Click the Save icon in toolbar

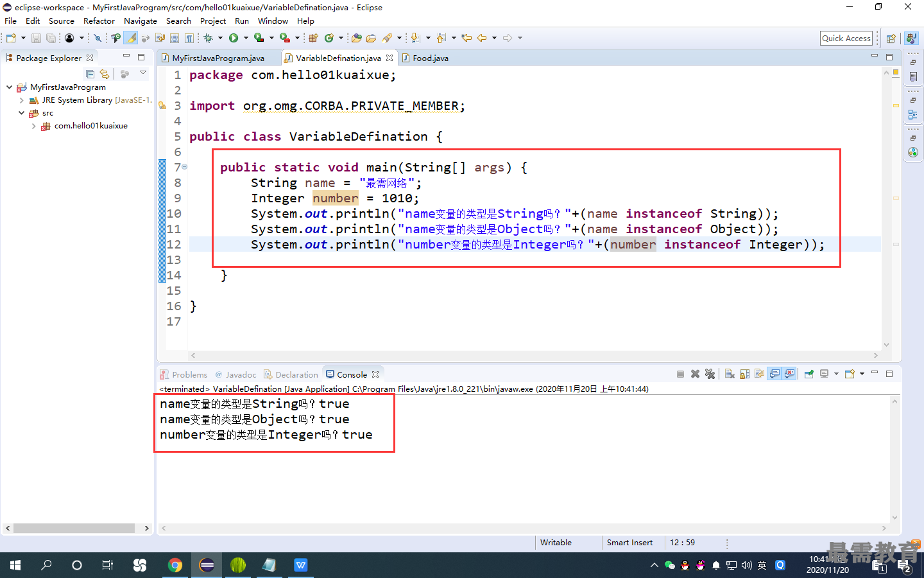(x=36, y=38)
